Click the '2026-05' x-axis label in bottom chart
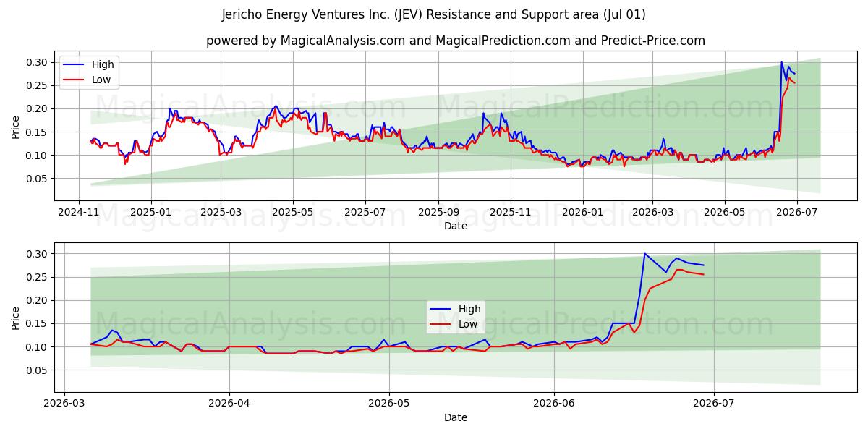The image size is (868, 434). pos(389,404)
